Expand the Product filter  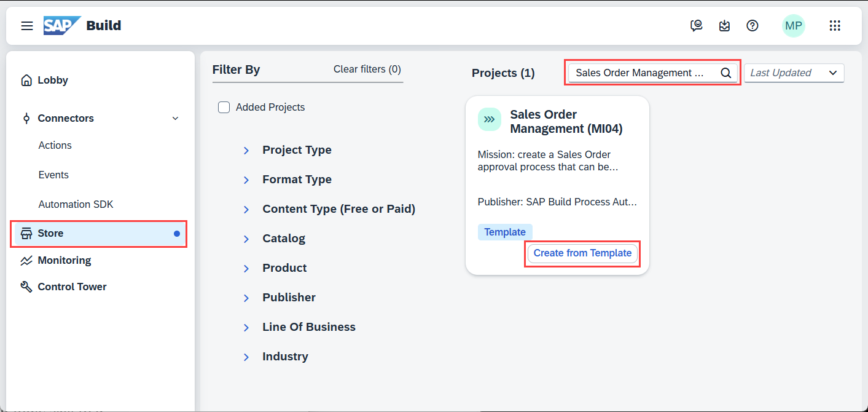(246, 268)
